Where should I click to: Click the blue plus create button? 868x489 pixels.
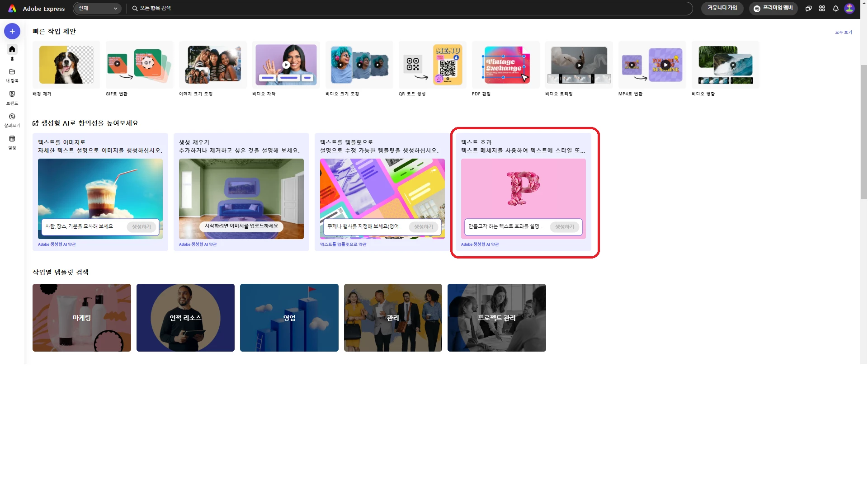pyautogui.click(x=12, y=31)
